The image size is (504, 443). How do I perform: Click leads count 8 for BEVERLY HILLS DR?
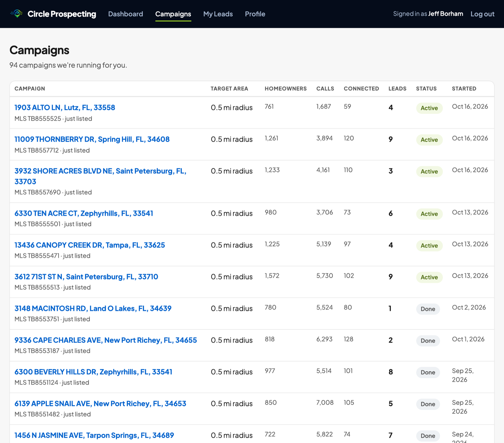391,372
